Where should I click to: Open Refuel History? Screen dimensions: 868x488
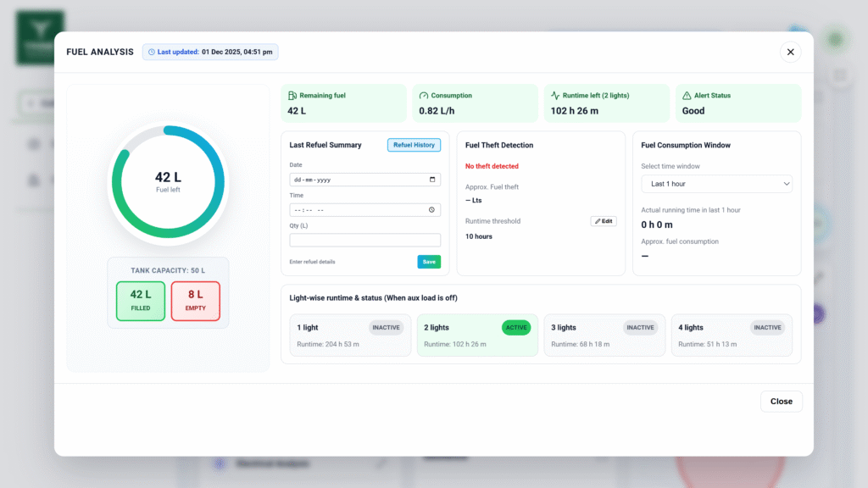click(x=414, y=145)
